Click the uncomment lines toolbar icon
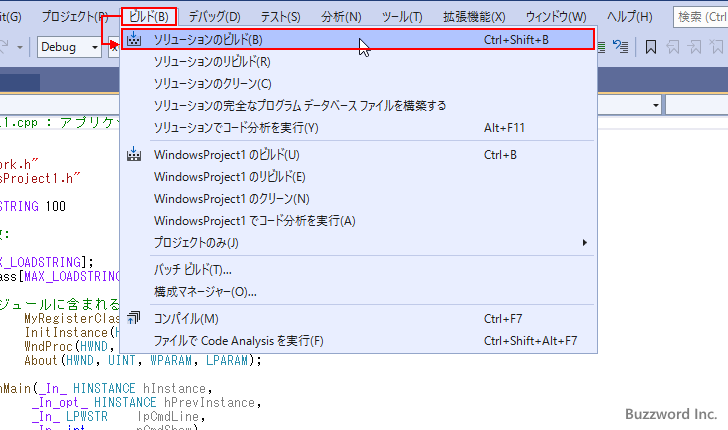Image resolution: width=728 pixels, height=430 pixels. pyautogui.click(x=622, y=47)
